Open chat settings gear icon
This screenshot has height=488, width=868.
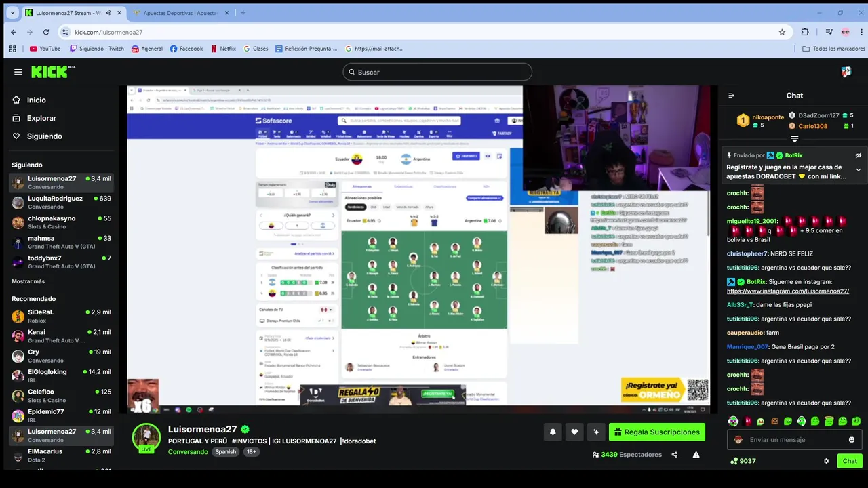[826, 461]
